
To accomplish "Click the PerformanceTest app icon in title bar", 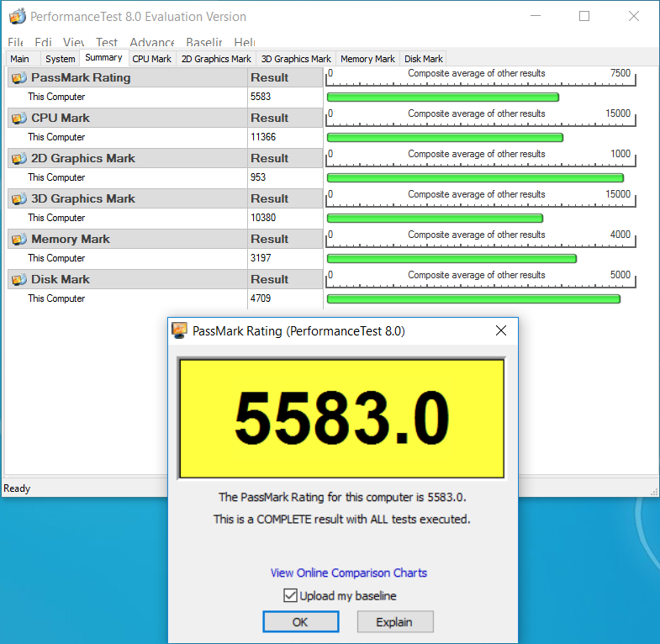I will point(18,17).
